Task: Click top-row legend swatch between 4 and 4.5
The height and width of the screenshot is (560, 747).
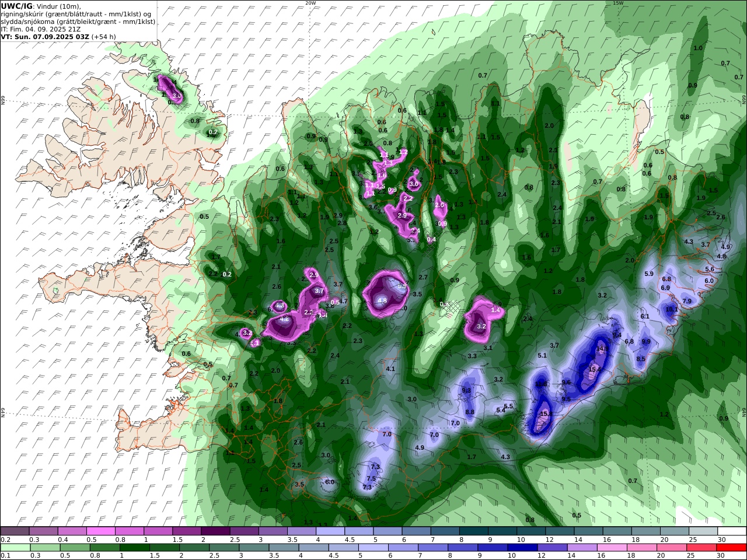Action: pyautogui.click(x=330, y=531)
